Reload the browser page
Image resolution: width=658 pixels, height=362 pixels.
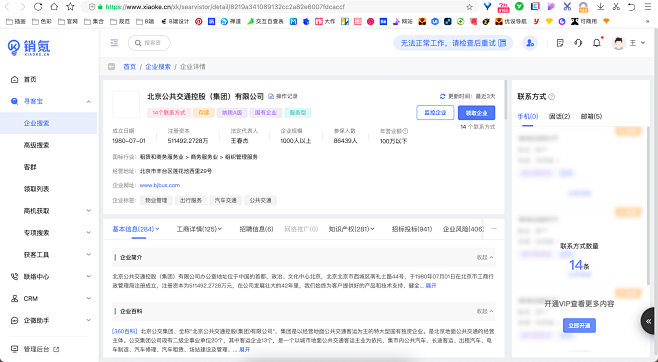point(38,7)
